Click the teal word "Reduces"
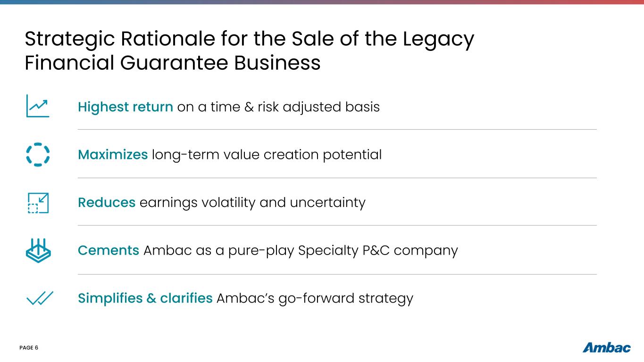 107,203
